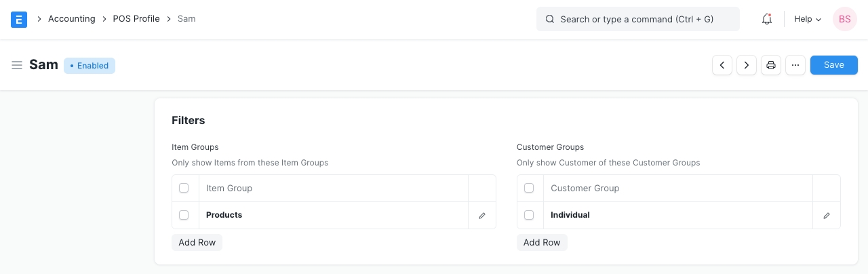Image resolution: width=868 pixels, height=274 pixels.
Task: Navigate to POS Profile breadcrumb
Action: [x=136, y=19]
